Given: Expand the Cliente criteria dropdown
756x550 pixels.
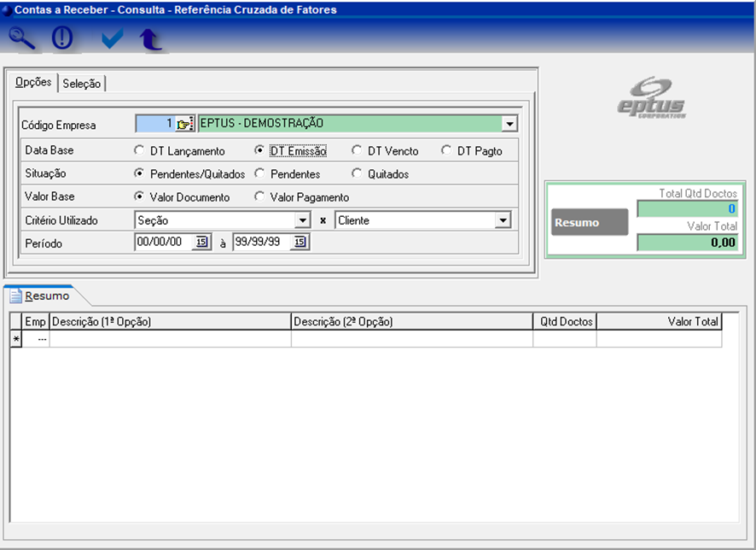Looking at the screenshot, I should (x=503, y=220).
